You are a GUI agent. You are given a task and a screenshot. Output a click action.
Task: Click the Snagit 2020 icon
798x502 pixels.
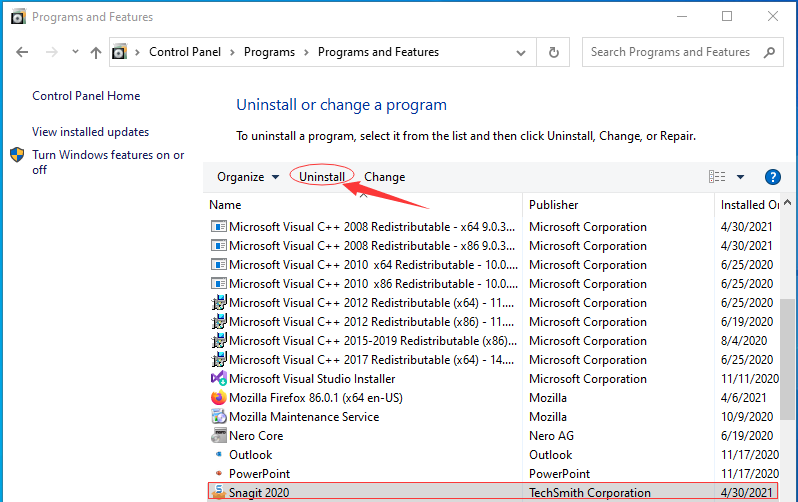(218, 492)
